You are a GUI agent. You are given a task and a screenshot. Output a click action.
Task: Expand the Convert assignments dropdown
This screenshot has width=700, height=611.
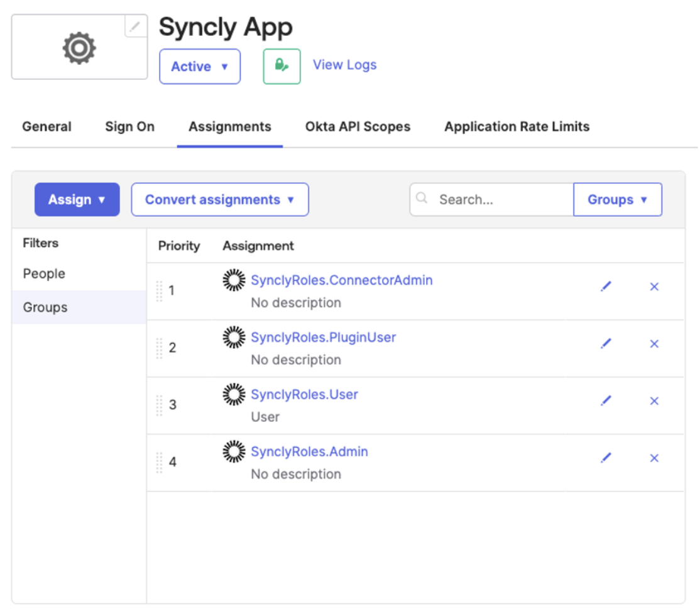pyautogui.click(x=220, y=199)
